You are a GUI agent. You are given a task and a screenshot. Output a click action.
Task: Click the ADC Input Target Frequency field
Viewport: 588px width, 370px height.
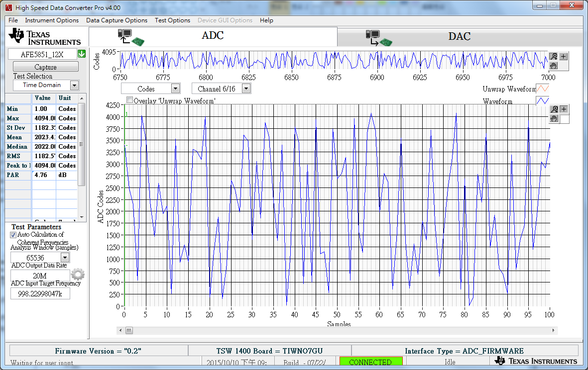point(40,293)
